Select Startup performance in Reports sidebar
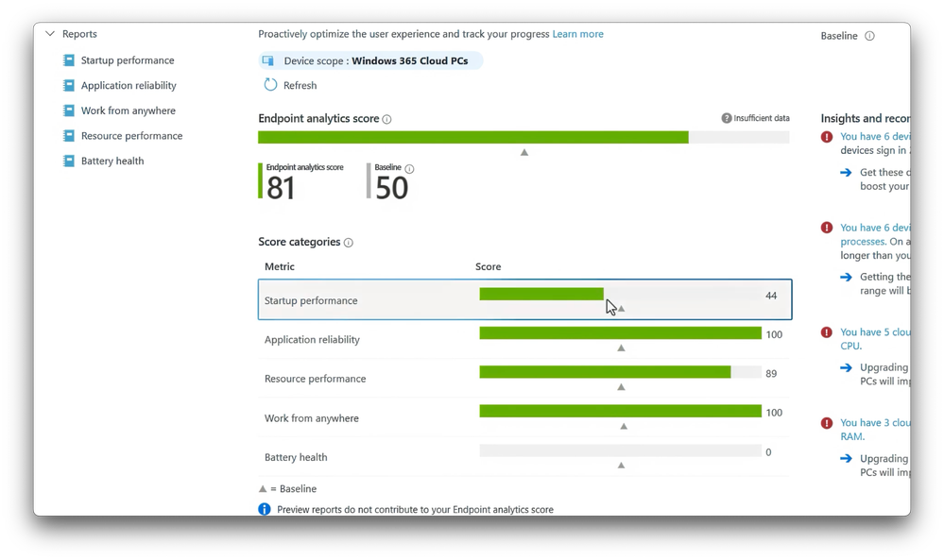944x560 pixels. (128, 60)
